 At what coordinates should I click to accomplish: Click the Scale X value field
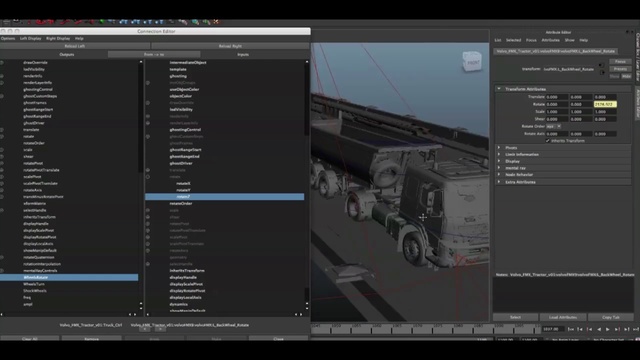click(557, 112)
